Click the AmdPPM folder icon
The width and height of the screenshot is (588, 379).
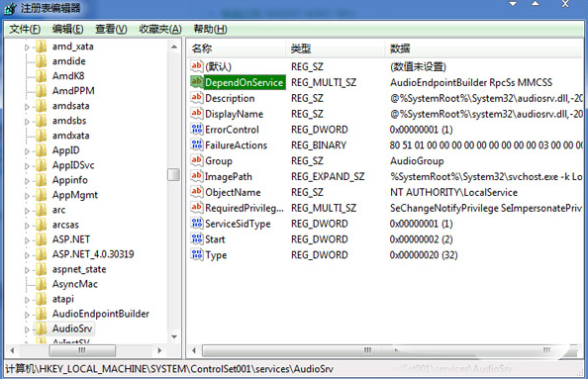(41, 91)
